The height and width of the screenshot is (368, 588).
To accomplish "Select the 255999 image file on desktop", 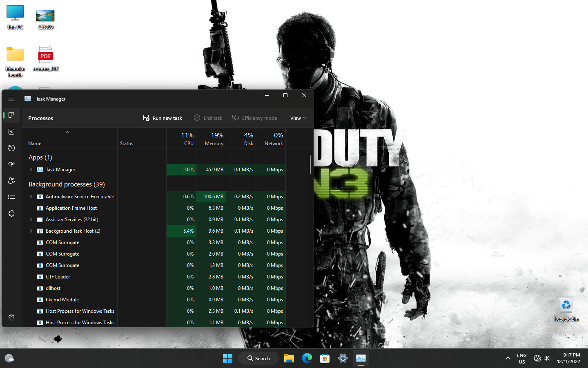I will [46, 19].
